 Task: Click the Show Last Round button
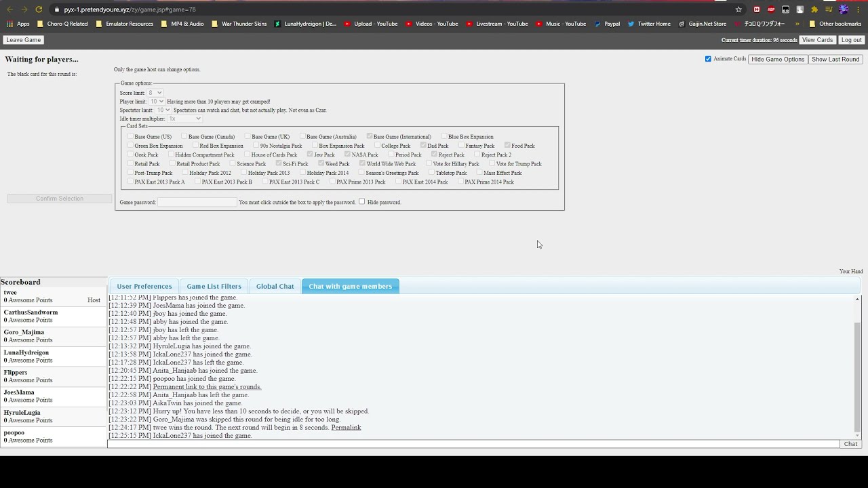pyautogui.click(x=835, y=59)
